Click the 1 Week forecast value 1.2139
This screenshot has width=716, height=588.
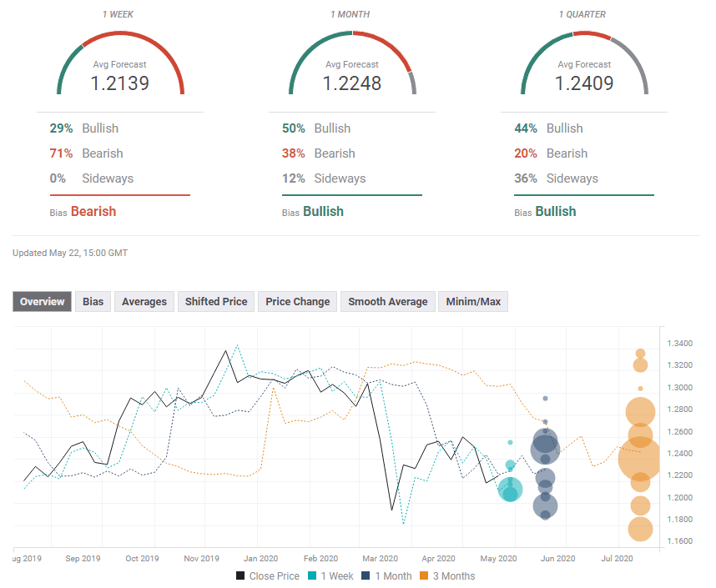coord(119,83)
